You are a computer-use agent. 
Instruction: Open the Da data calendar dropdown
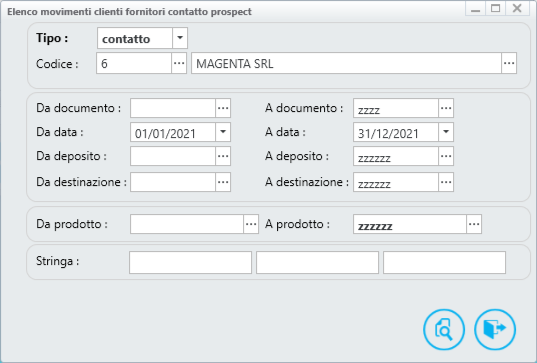pyautogui.click(x=223, y=132)
